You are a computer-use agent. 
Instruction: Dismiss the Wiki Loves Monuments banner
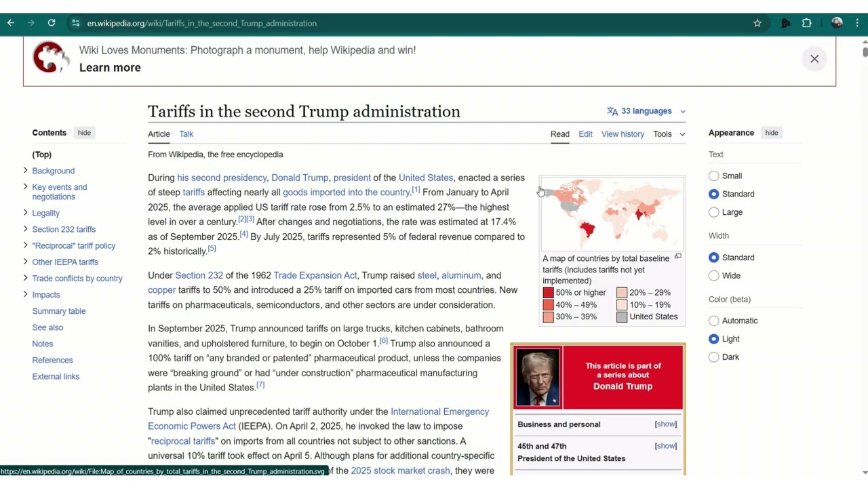pyautogui.click(x=814, y=59)
